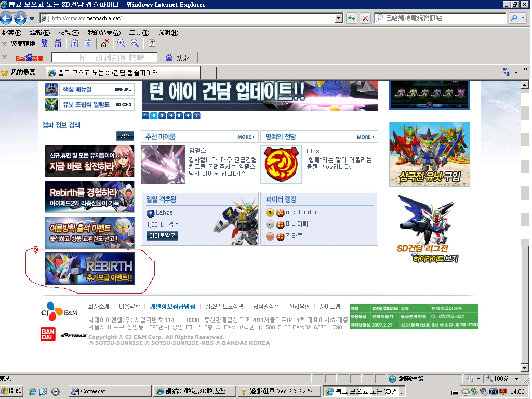Click the Rebirth를 경험하라 banner

(89, 197)
